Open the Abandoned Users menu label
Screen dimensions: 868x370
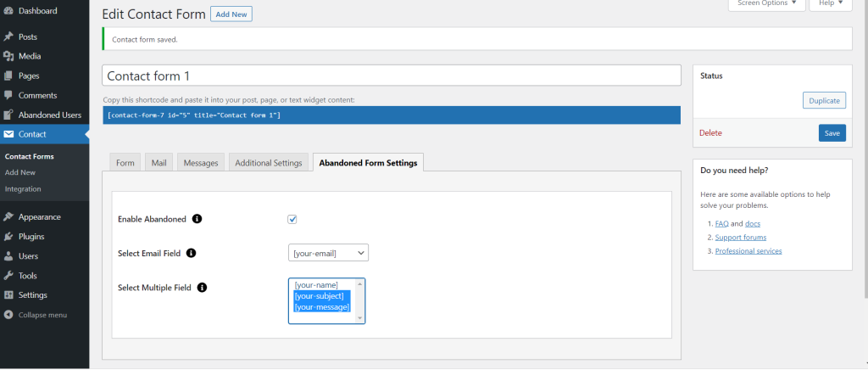click(50, 115)
